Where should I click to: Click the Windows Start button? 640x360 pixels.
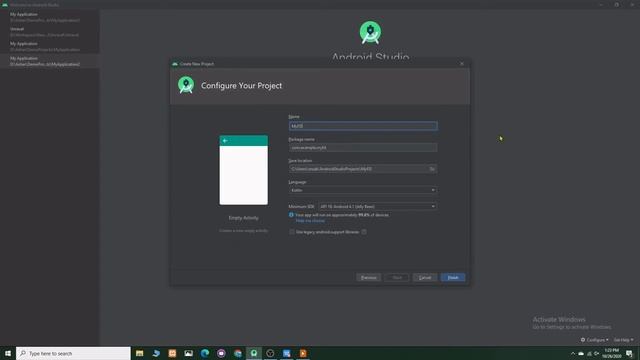pyautogui.click(x=8, y=353)
